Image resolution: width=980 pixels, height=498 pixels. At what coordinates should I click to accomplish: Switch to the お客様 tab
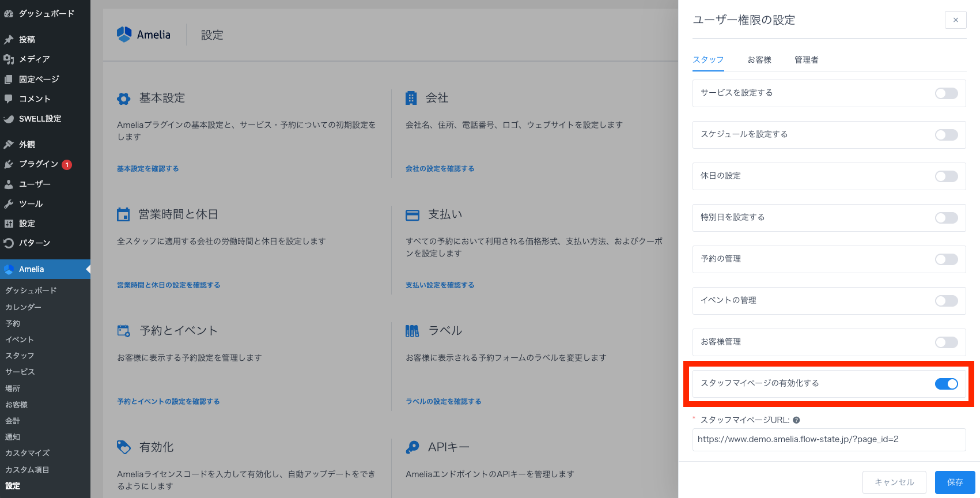pos(759,60)
